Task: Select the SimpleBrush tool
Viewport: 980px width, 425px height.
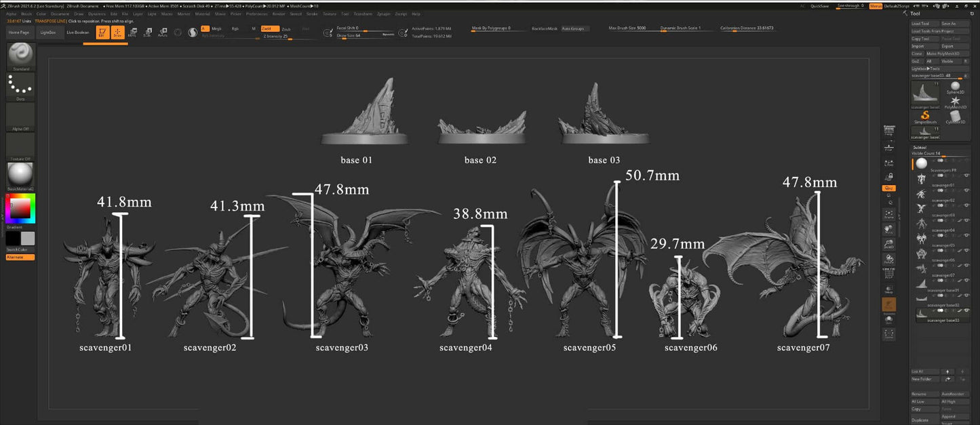Action: coord(924,116)
